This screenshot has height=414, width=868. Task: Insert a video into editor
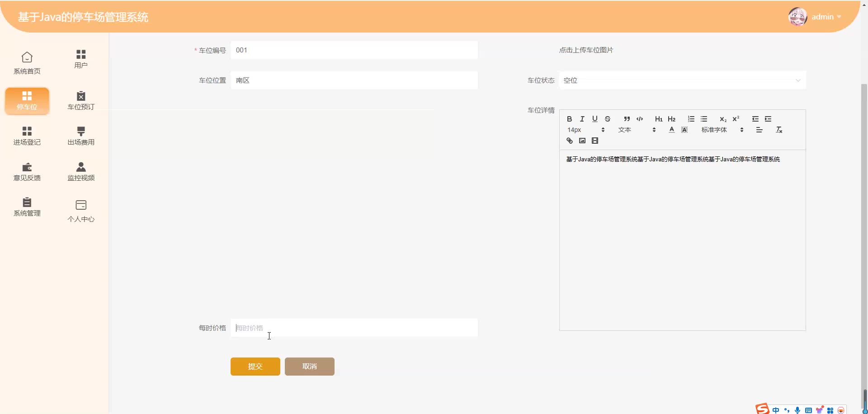[x=595, y=141]
